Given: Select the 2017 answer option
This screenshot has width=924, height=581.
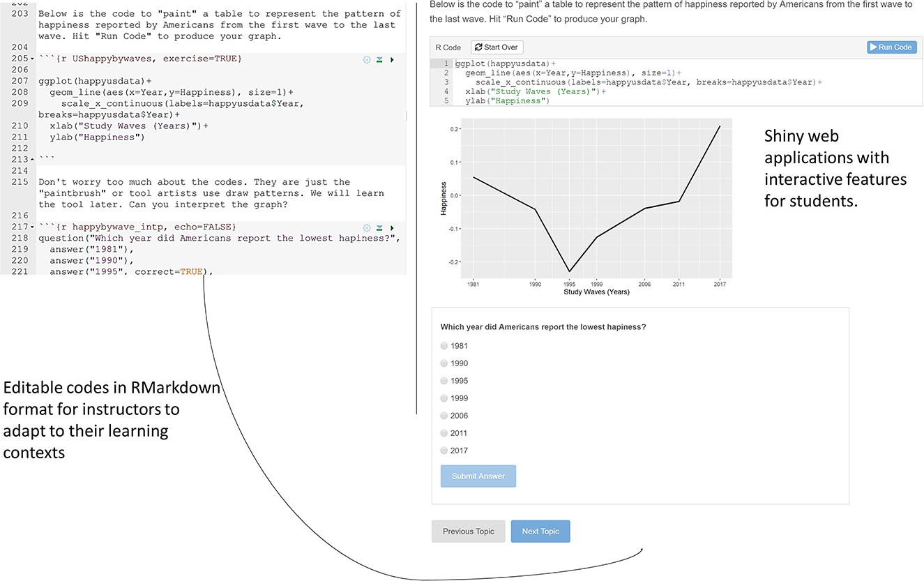Looking at the screenshot, I should click(x=444, y=451).
